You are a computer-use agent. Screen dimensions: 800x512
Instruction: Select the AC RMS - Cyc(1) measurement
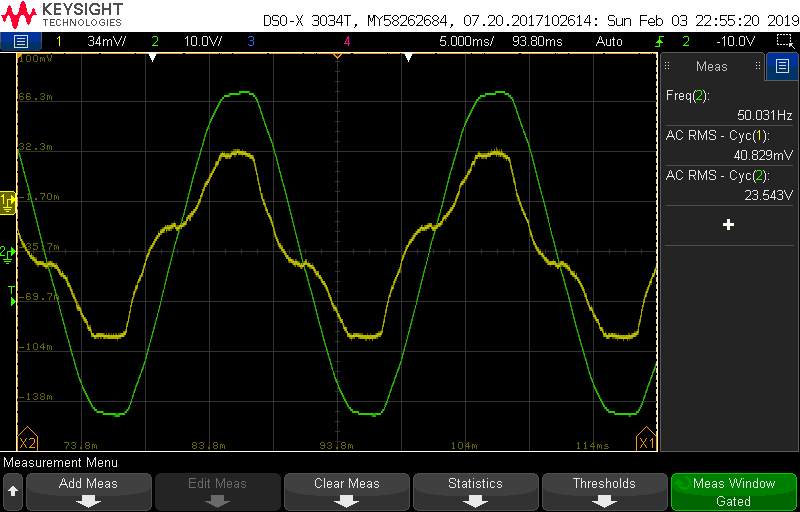(729, 146)
